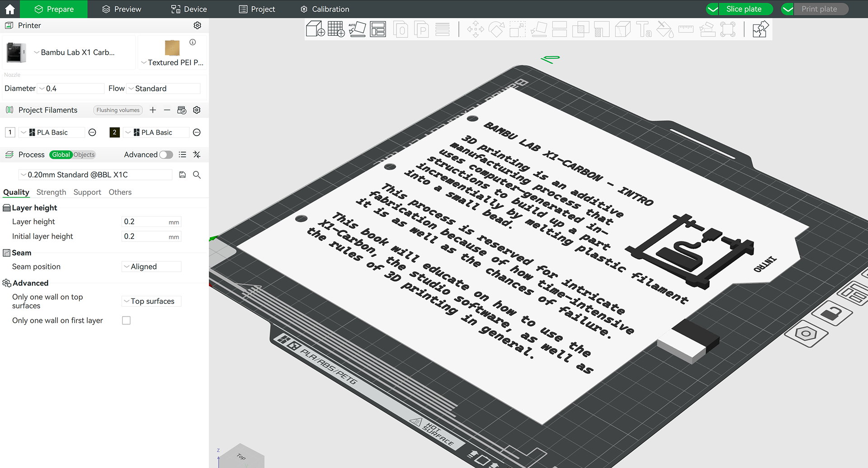Enable Only one wall on first layer
868x468 pixels.
[x=126, y=321]
